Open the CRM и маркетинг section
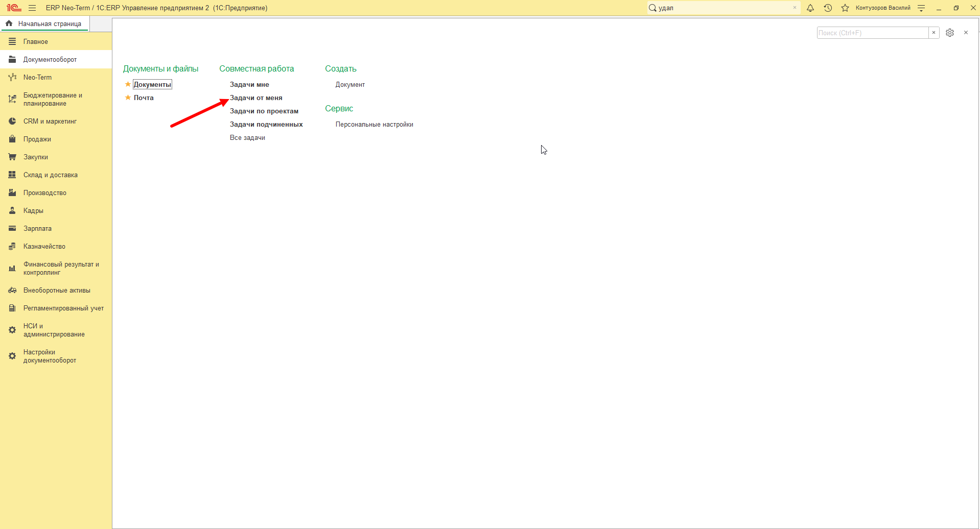980x529 pixels. coord(50,121)
